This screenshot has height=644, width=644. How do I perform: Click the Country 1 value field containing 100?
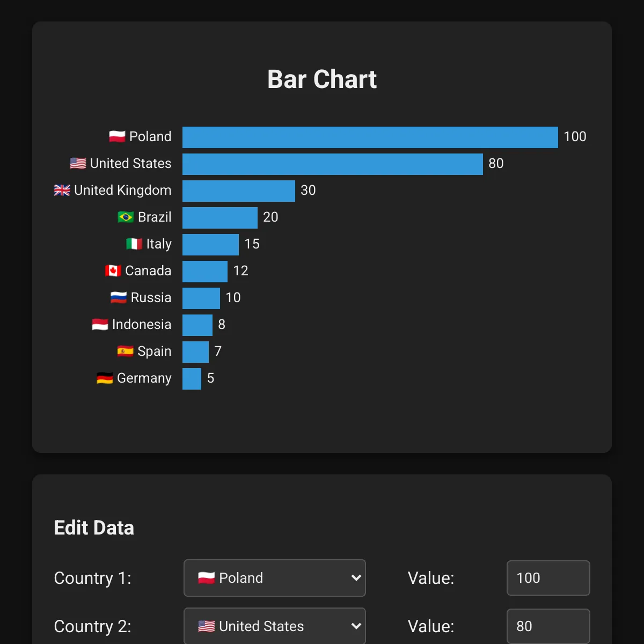pos(548,578)
